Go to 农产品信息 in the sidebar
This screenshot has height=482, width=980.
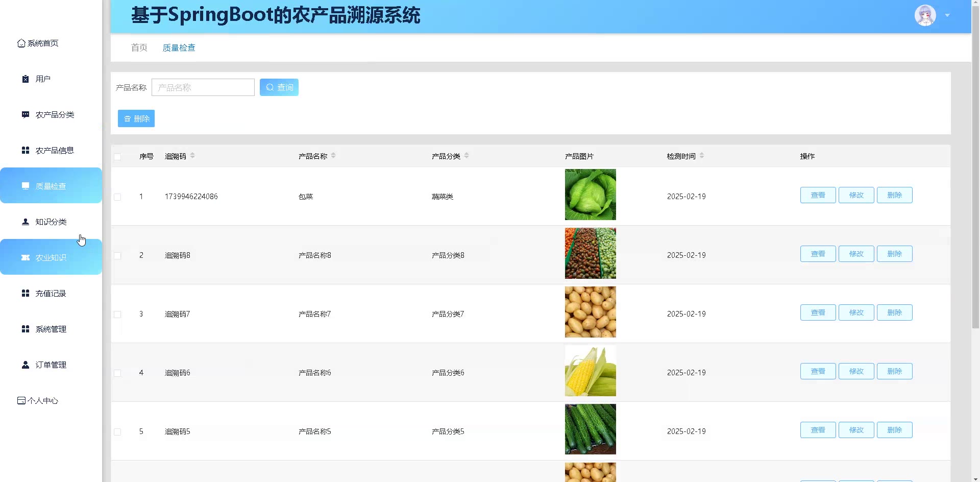(51, 151)
